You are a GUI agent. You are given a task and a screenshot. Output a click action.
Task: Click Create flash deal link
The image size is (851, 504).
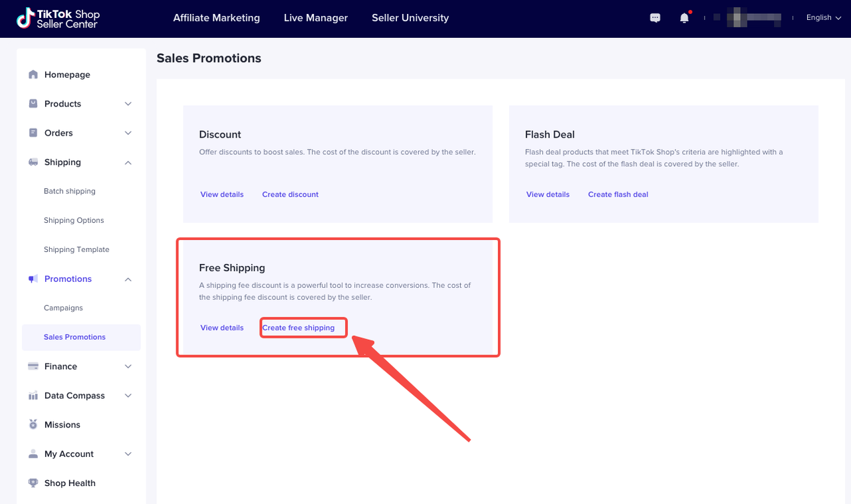(618, 195)
